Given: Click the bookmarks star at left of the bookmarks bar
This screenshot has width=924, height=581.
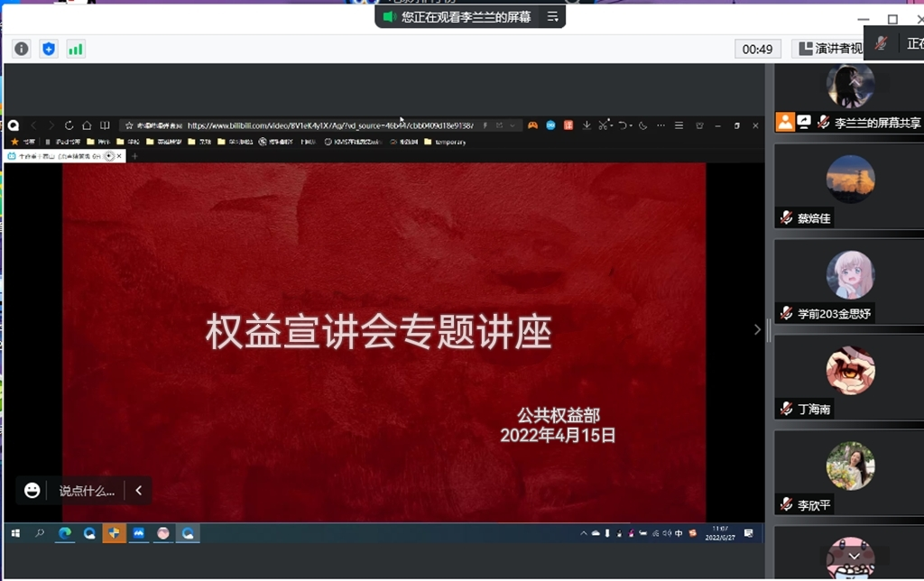Looking at the screenshot, I should click(14, 142).
